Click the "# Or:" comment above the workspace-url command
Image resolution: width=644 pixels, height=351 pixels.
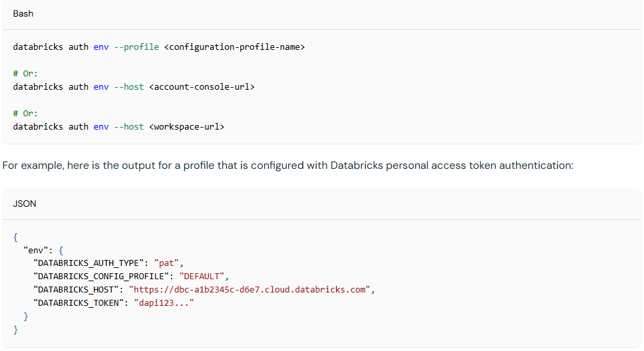coord(25,114)
